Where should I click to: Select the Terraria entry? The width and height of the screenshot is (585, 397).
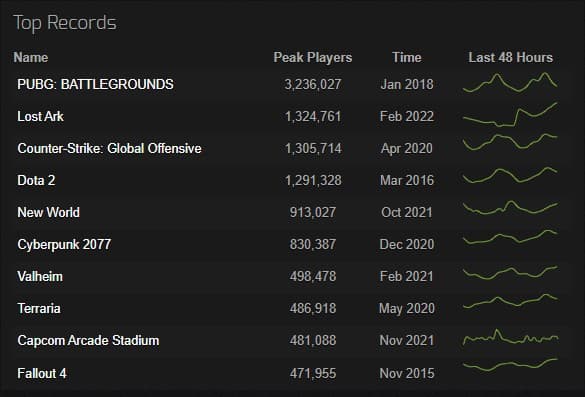pyautogui.click(x=39, y=309)
